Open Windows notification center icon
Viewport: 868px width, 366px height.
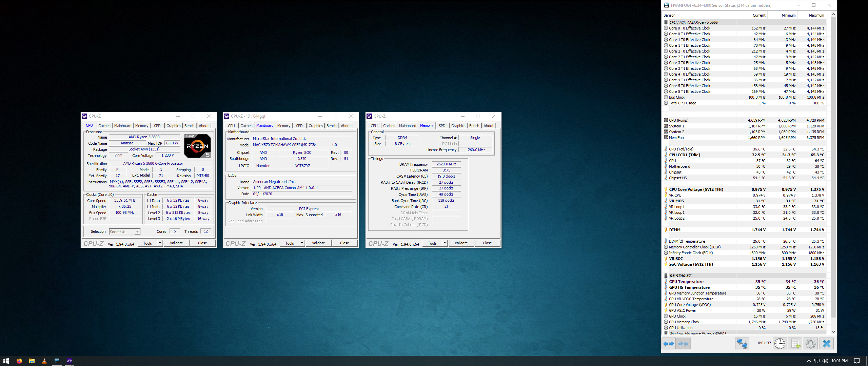tap(857, 361)
